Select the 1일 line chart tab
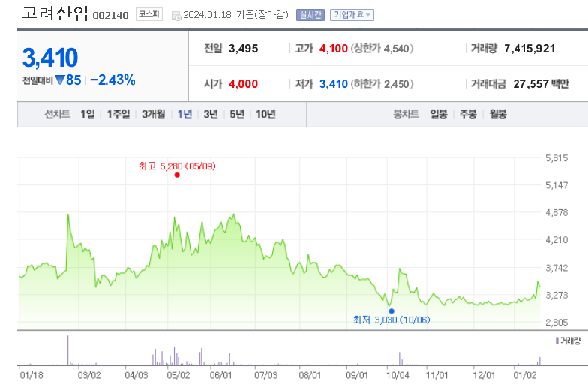The width and height of the screenshot is (588, 390). 87,114
